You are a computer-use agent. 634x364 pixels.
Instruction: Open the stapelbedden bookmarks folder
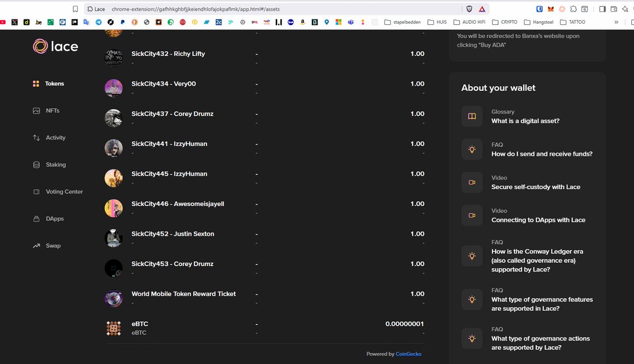403,22
